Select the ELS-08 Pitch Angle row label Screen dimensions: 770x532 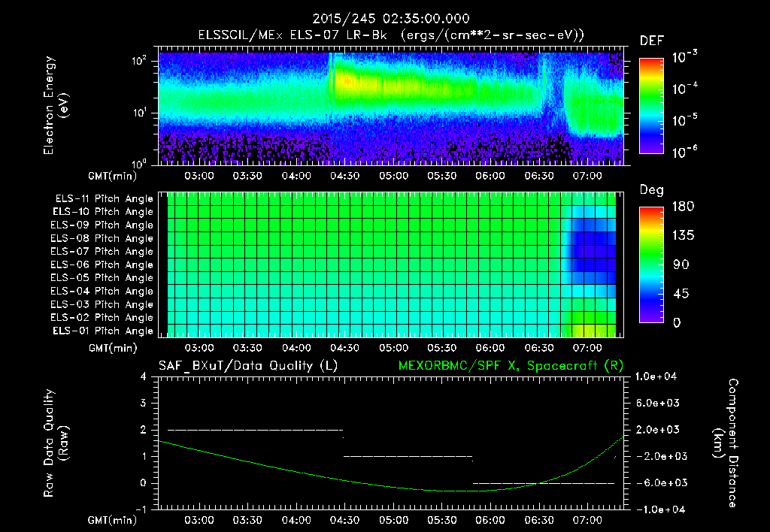point(102,238)
